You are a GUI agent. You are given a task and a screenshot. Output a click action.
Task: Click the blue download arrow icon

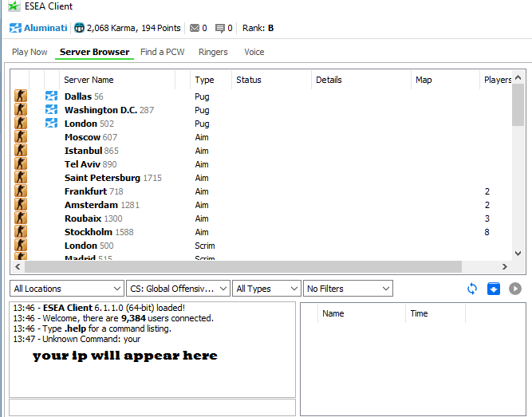click(x=494, y=289)
